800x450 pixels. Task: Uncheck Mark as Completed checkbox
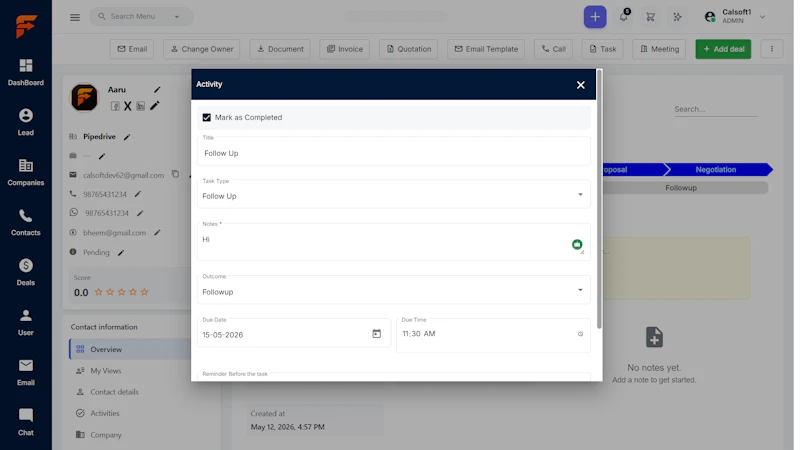207,117
